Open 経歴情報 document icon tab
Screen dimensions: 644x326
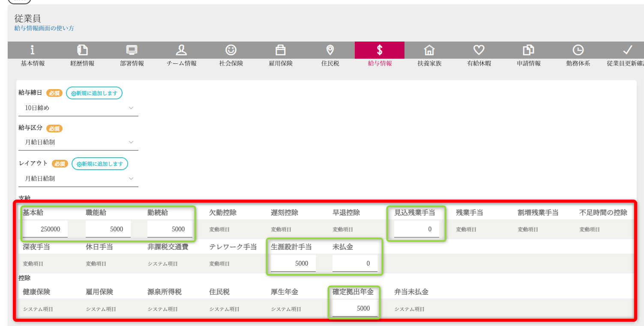(82, 50)
